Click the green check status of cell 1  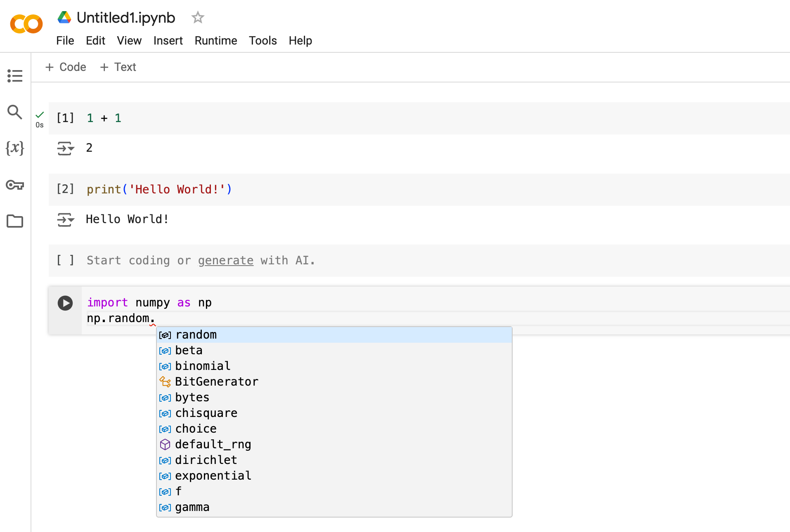[40, 115]
